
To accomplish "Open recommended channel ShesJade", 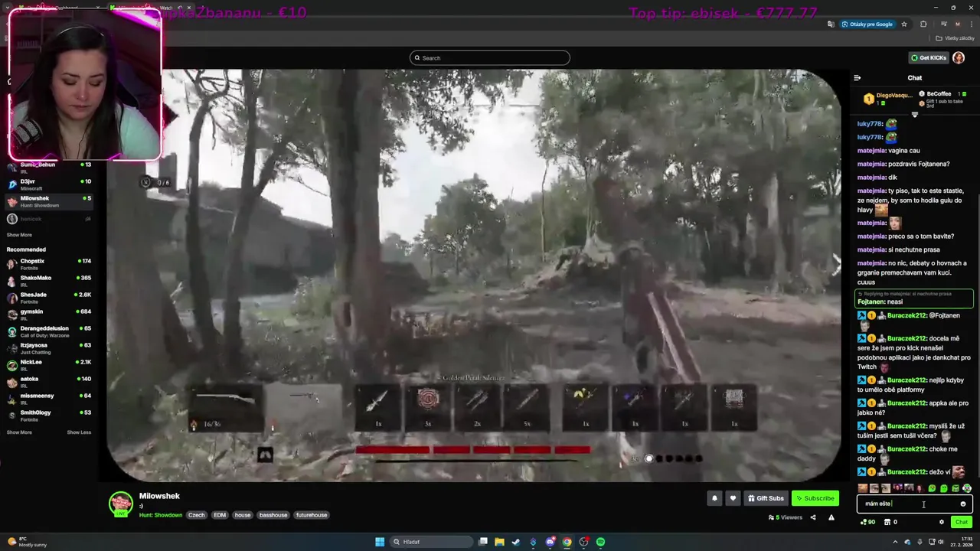I will click(49, 298).
